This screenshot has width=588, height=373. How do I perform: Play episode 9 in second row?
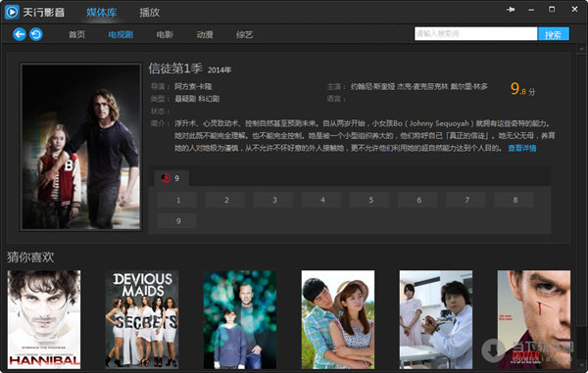pos(178,221)
